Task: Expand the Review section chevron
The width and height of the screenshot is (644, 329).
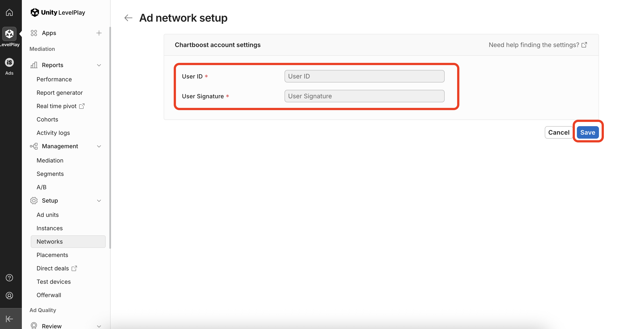Action: [x=99, y=326]
